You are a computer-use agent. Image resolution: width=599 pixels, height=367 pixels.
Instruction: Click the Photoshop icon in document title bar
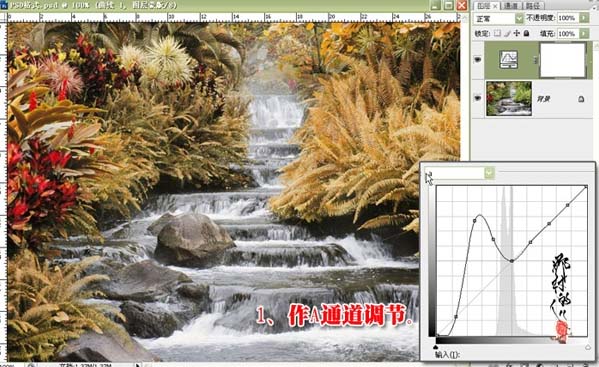click(4, 5)
